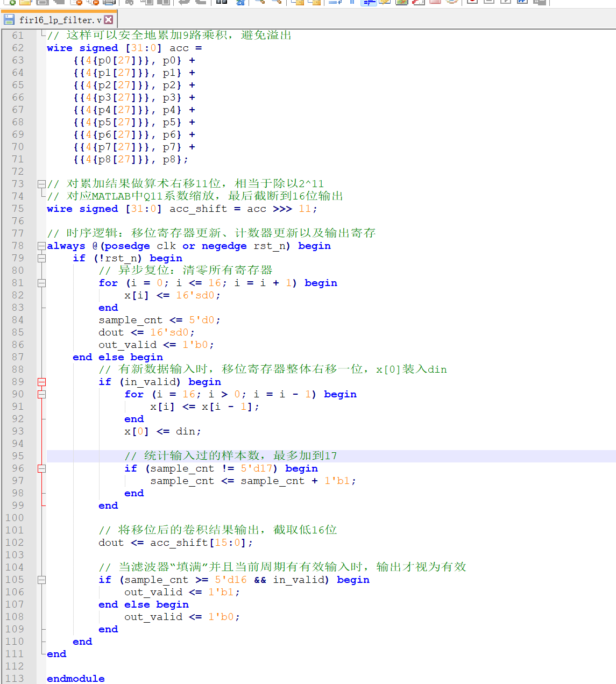Click the 'x[i] <= x[i - 1];' statement
This screenshot has width=616, height=684.
(204, 407)
